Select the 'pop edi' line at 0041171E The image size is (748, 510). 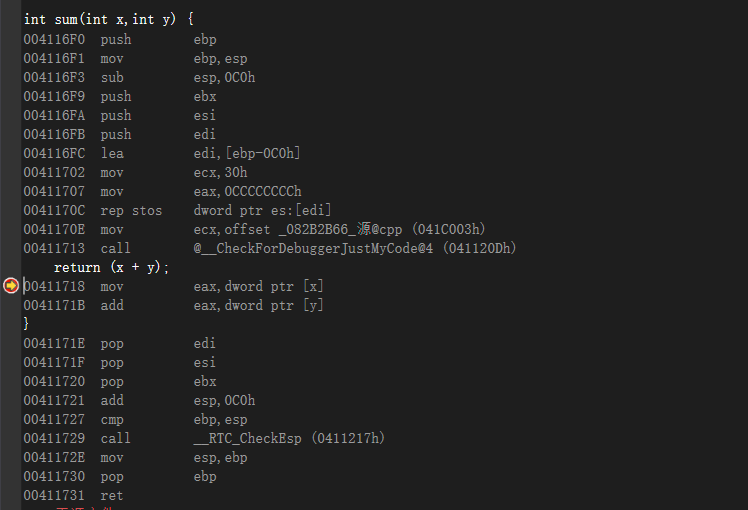click(x=120, y=343)
